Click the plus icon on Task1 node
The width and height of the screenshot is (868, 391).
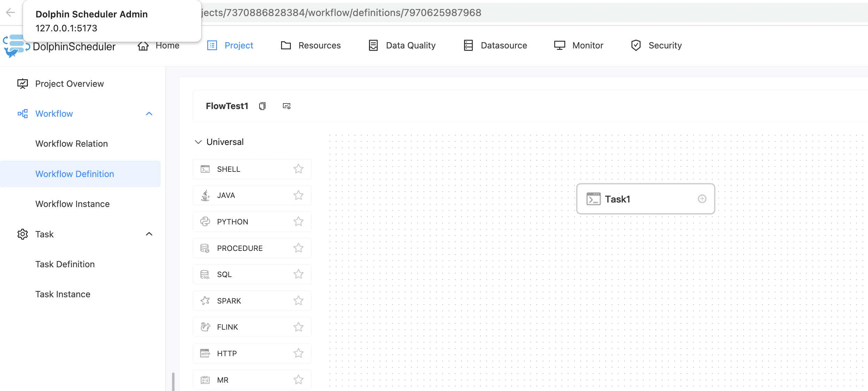pos(702,199)
